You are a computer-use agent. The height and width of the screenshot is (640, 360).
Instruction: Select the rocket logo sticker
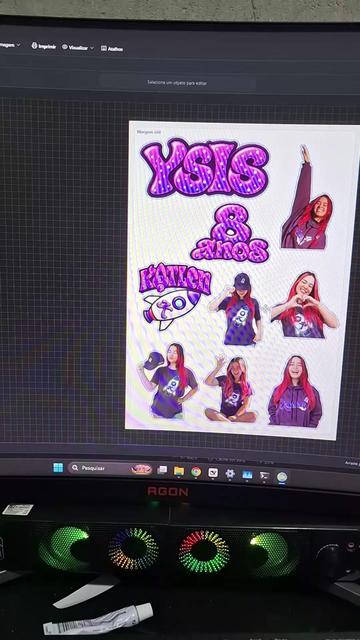[173, 295]
